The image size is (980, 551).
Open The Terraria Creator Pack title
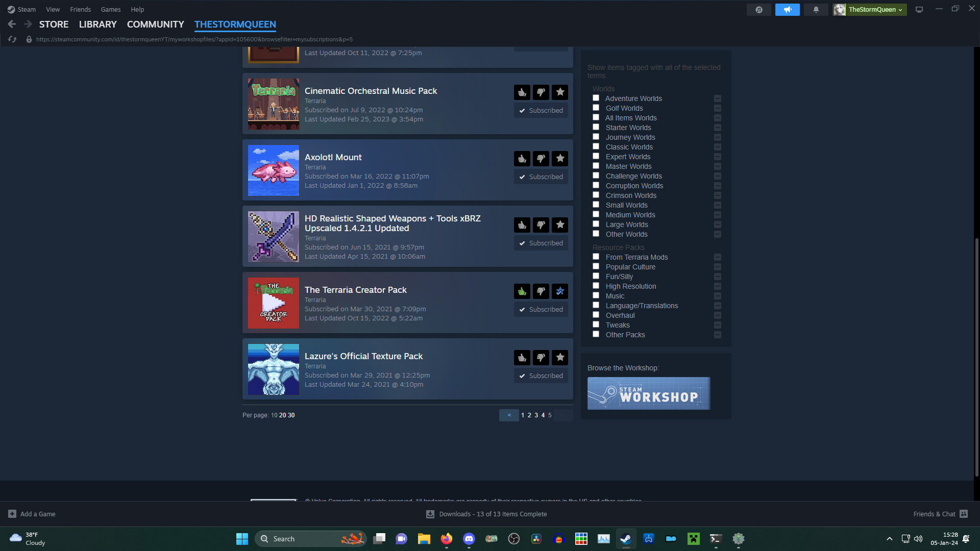pyautogui.click(x=355, y=290)
